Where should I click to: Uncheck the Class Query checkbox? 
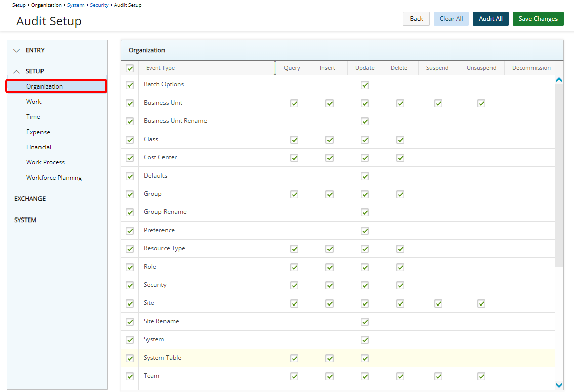pos(294,140)
